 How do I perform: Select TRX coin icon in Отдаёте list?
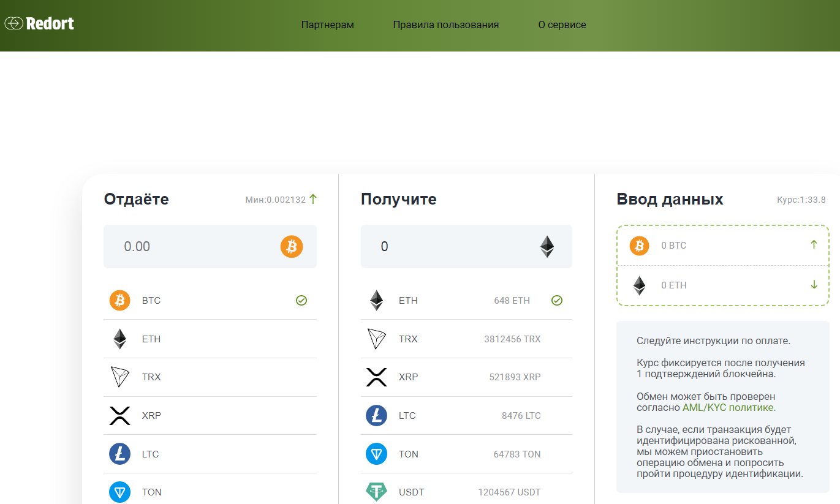tap(120, 377)
